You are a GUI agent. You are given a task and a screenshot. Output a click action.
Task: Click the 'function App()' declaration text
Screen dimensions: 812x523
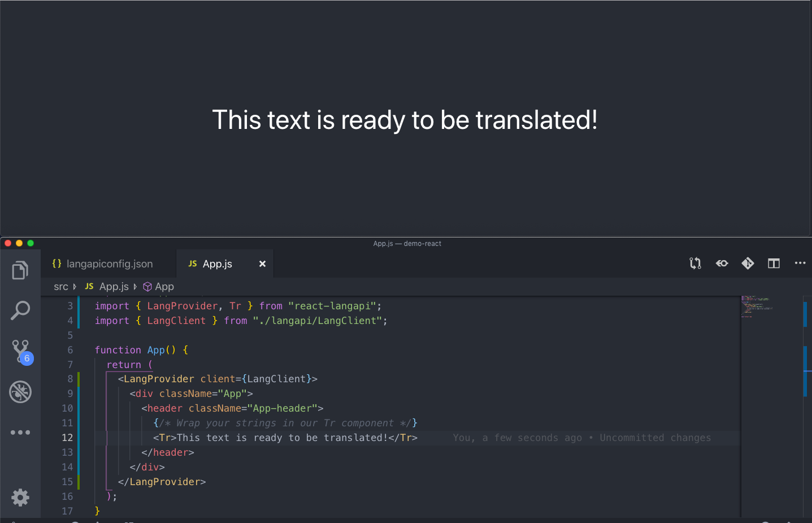136,350
